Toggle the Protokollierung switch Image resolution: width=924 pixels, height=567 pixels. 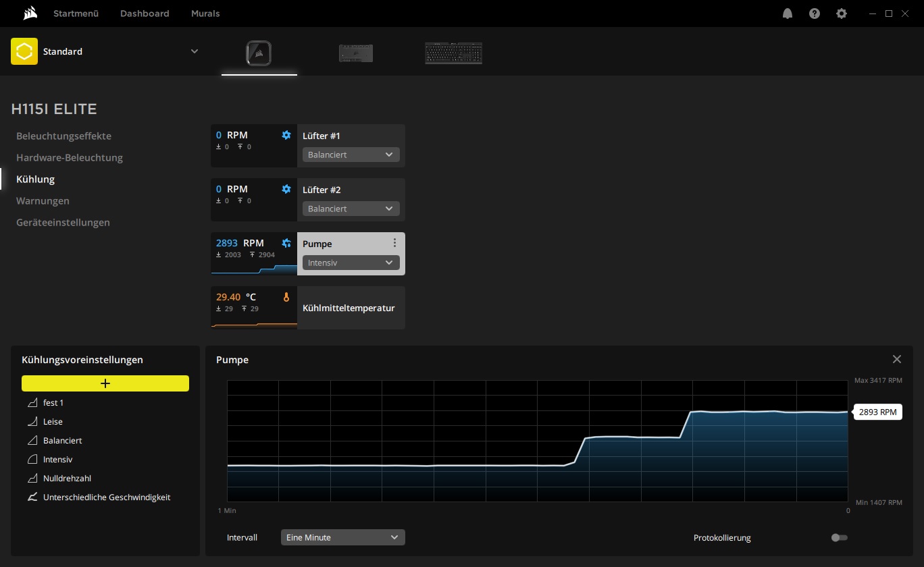coord(839,538)
